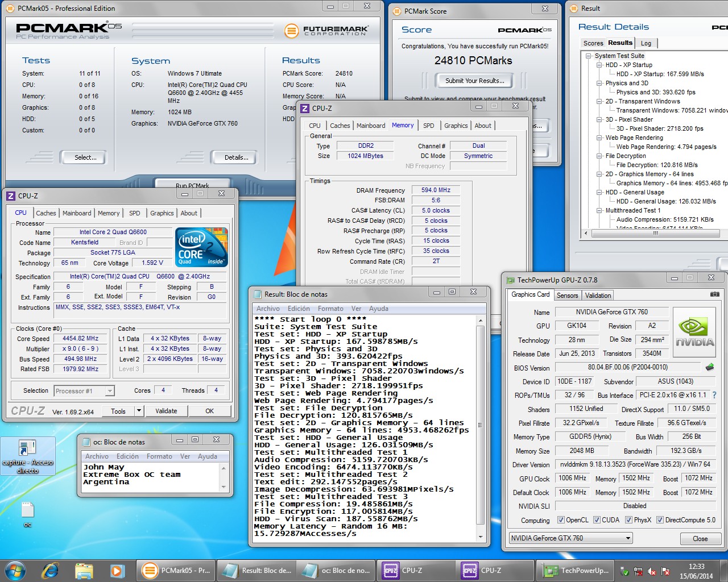Open Windows Explorer from the taskbar
Viewport: 728px width, 582px height.
pos(84,570)
